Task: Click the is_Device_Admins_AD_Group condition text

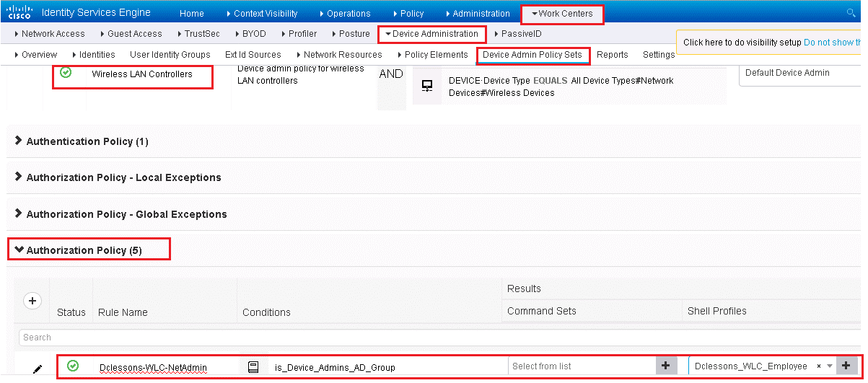Action: coord(336,368)
